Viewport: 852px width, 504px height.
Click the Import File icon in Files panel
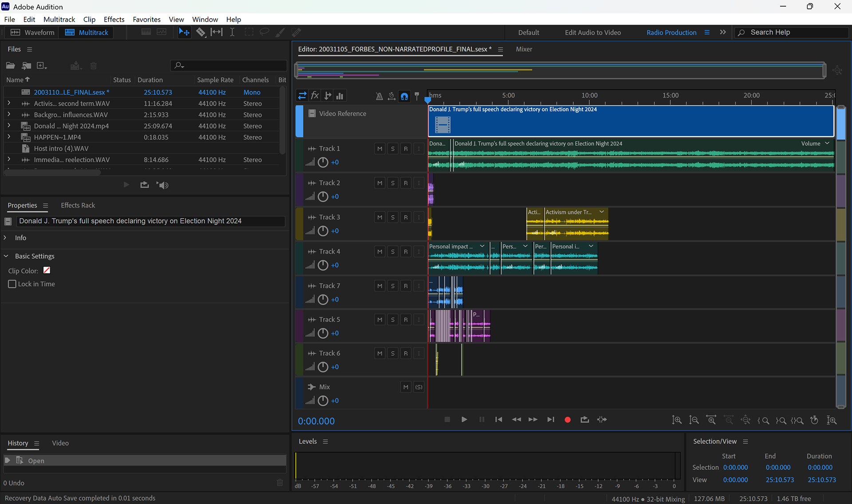point(26,66)
